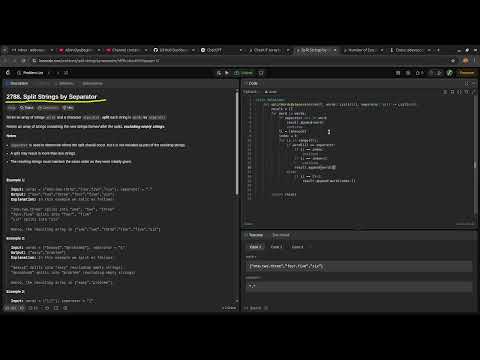
Task: Open the notes icon beside Submit
Action: point(261,73)
